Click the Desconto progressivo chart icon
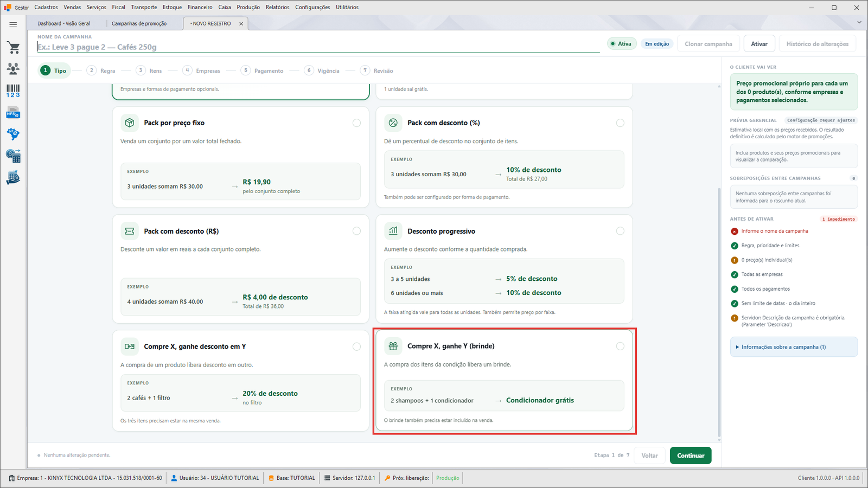This screenshot has height=488, width=868. coord(393,231)
